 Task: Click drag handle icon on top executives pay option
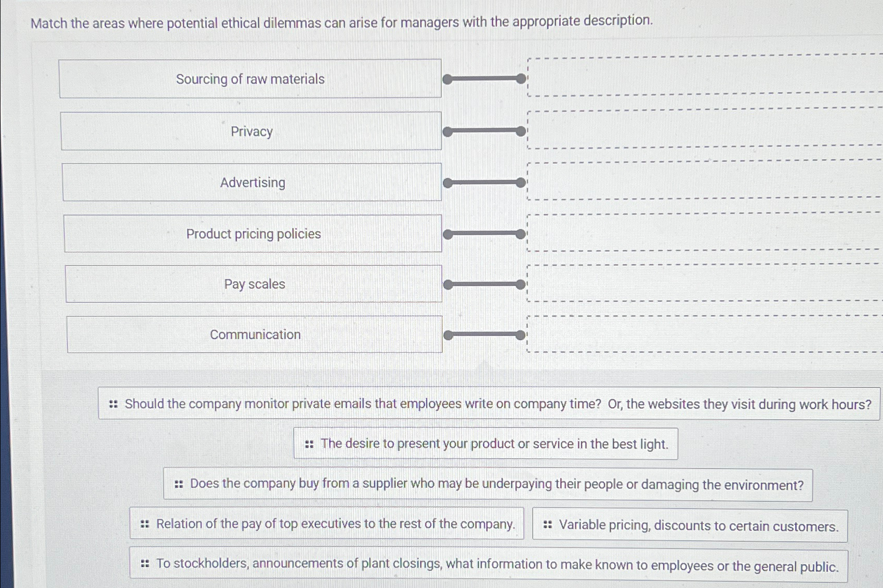click(145, 524)
